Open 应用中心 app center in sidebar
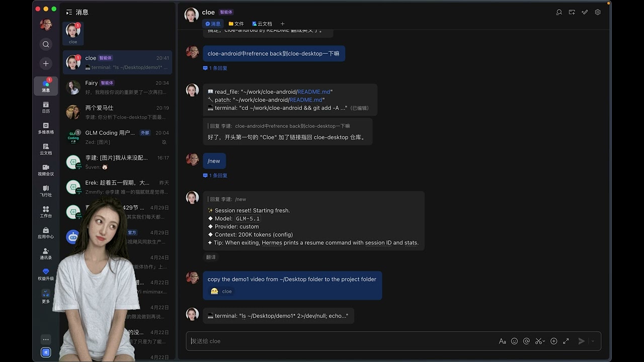The image size is (644, 362). (46, 233)
